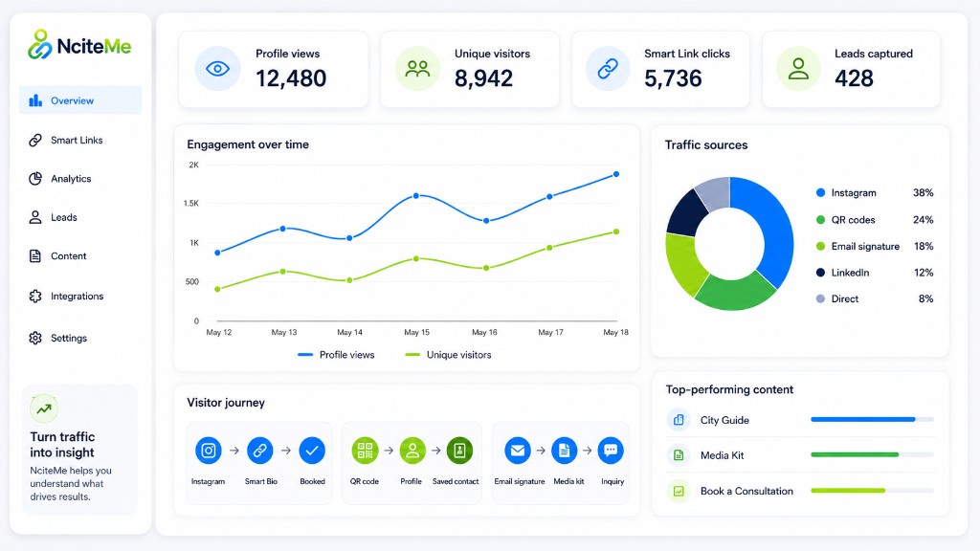Image resolution: width=980 pixels, height=551 pixels.
Task: Click May 15 profile views data point
Action: [x=416, y=195]
